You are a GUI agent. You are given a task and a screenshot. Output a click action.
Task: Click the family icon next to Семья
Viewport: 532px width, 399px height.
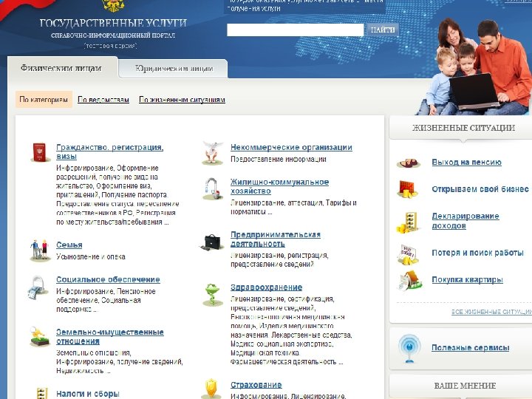tap(39, 250)
